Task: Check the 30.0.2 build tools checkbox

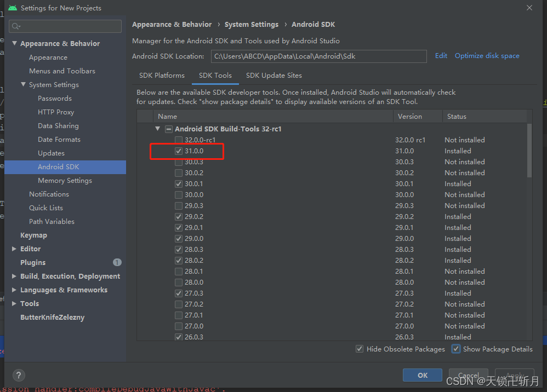Action: (x=179, y=173)
